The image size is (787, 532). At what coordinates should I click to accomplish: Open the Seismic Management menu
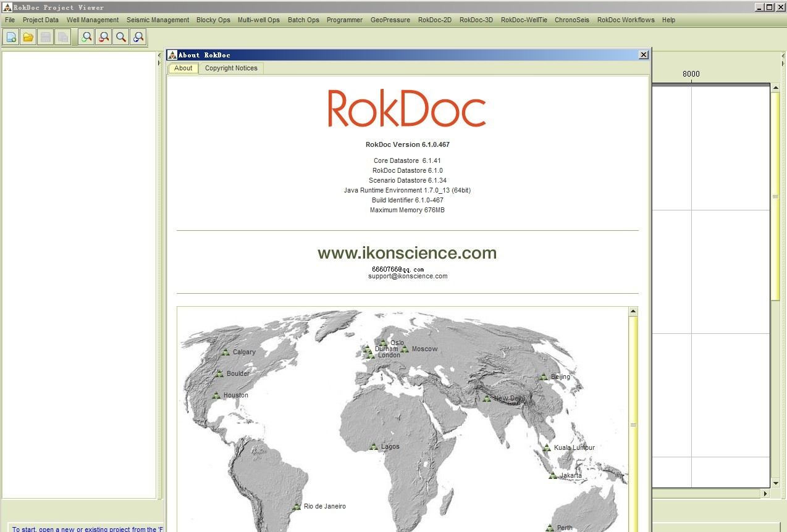pyautogui.click(x=158, y=20)
